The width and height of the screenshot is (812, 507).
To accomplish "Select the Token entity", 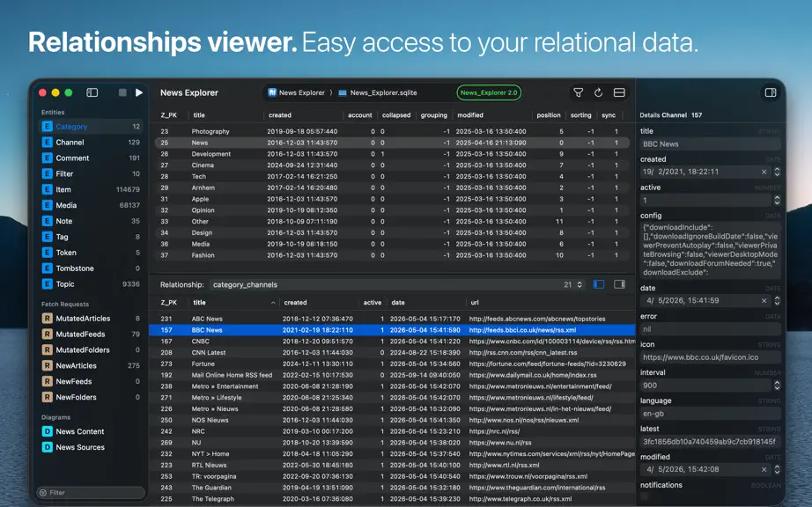I will 91,253.
